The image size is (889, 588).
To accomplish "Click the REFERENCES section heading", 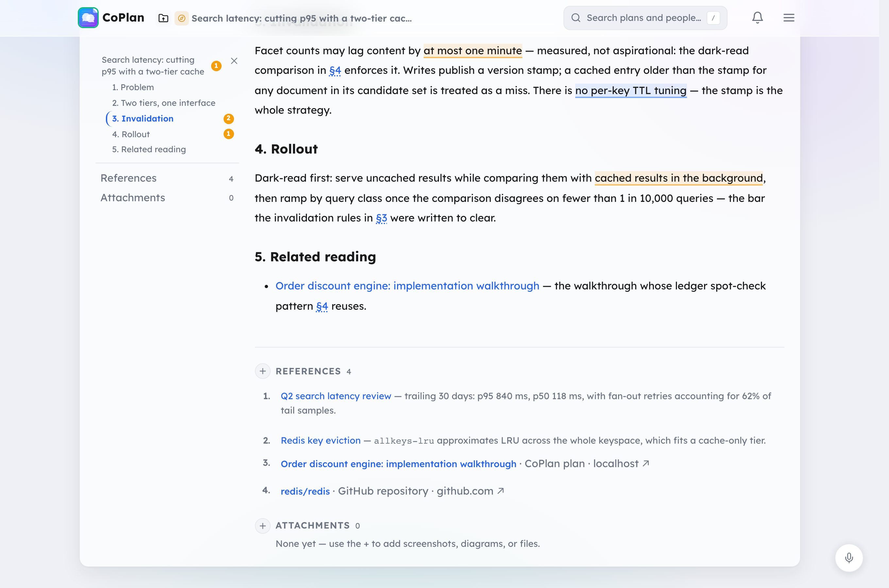I will (308, 371).
